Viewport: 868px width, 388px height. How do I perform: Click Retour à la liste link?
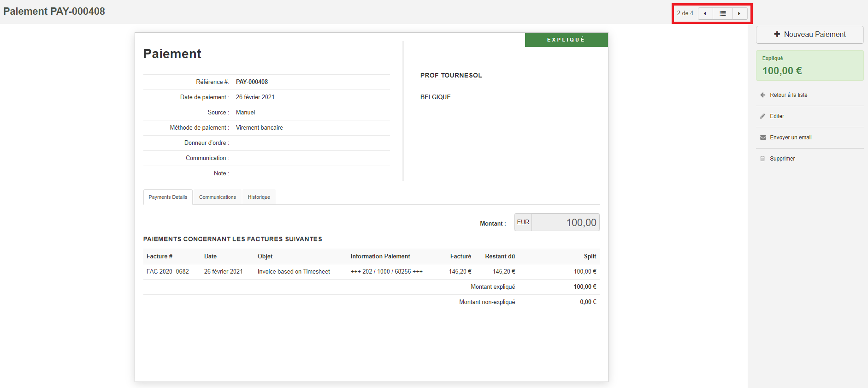click(788, 95)
